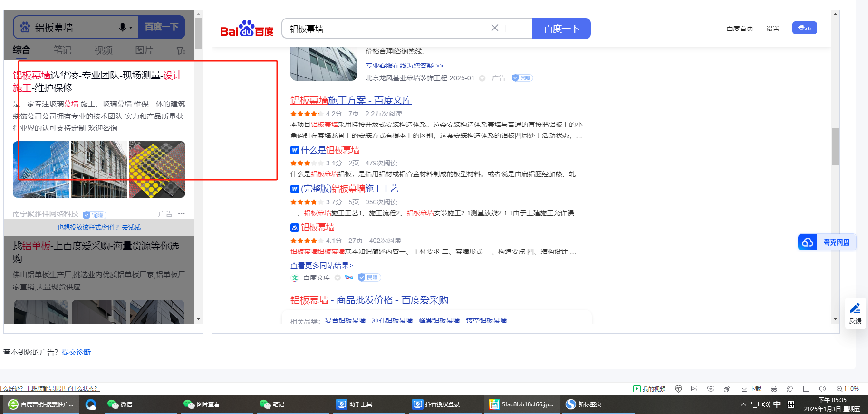Open the 110% zoom level control
The height and width of the screenshot is (414, 868).
click(x=848, y=389)
